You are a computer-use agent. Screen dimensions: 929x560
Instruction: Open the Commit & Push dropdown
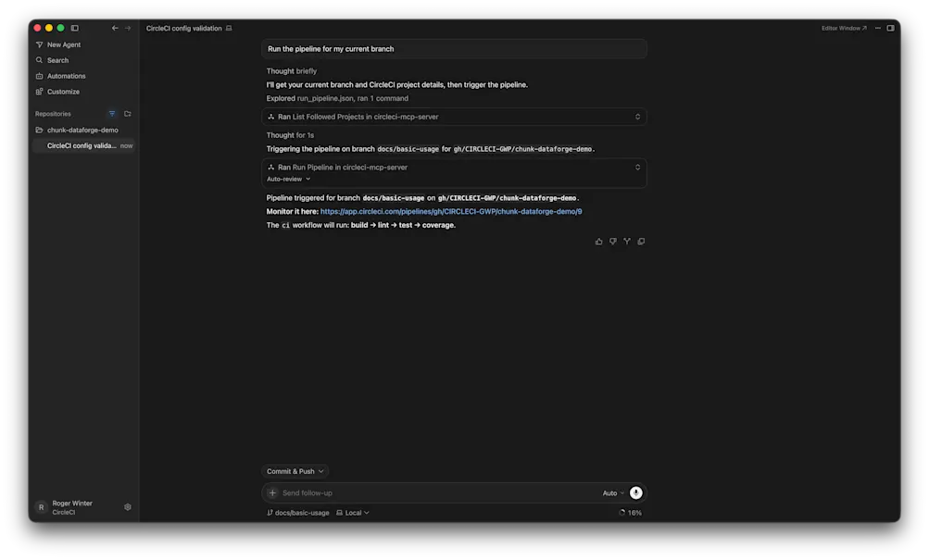point(295,471)
